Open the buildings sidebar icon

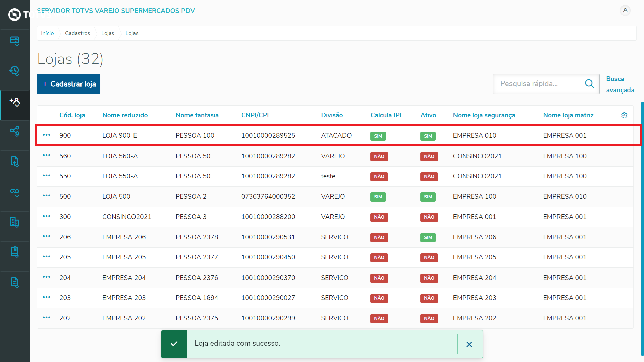[x=15, y=222]
